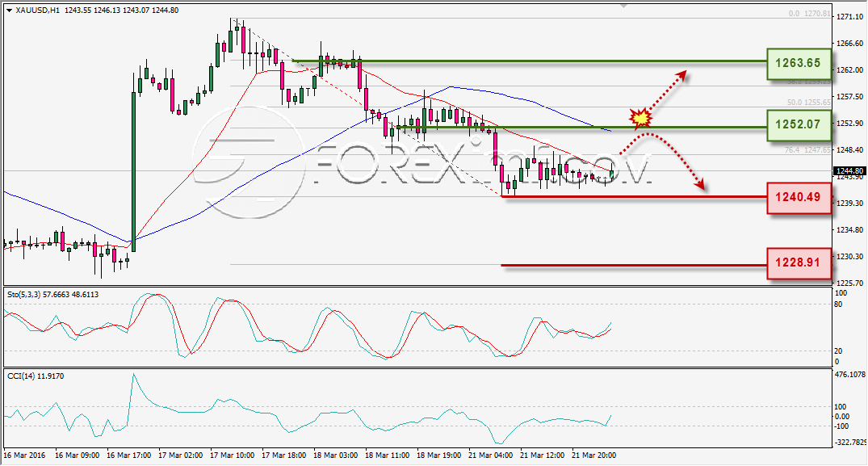The image size is (868, 466).
Task: Open the dropdown arrow beside XAUUSD,H1
Action: pos(10,10)
